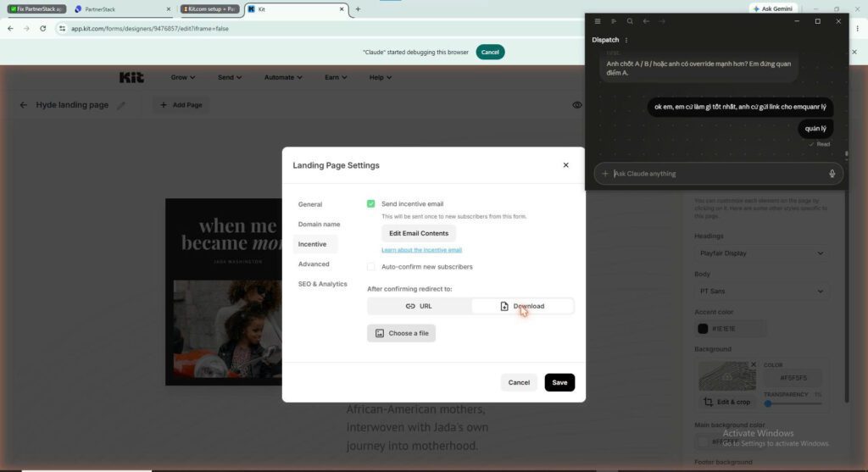868x472 pixels.
Task: Expand the Automate menu
Action: pyautogui.click(x=283, y=77)
